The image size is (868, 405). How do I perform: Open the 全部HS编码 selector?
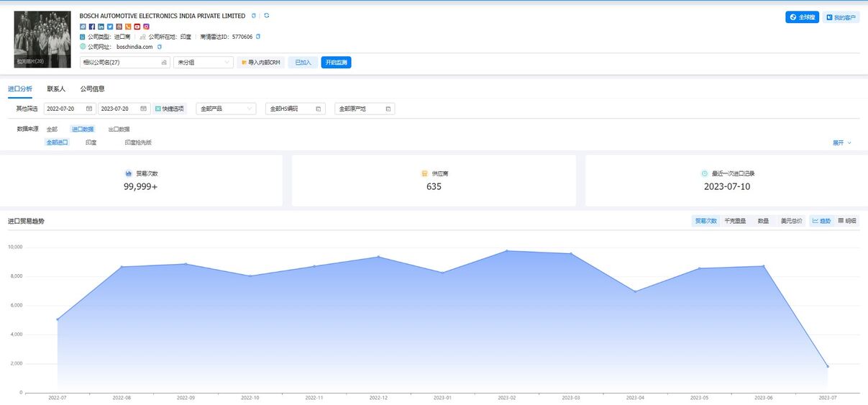(x=295, y=109)
